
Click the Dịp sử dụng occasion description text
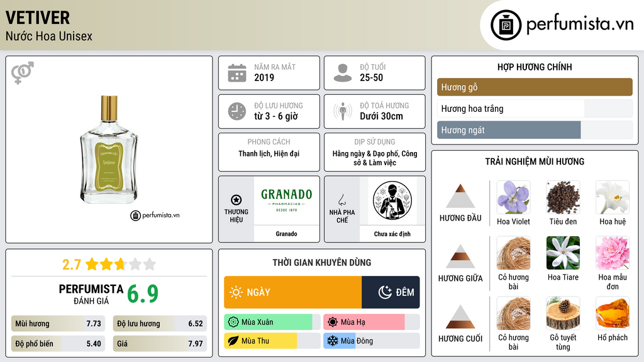click(x=375, y=158)
